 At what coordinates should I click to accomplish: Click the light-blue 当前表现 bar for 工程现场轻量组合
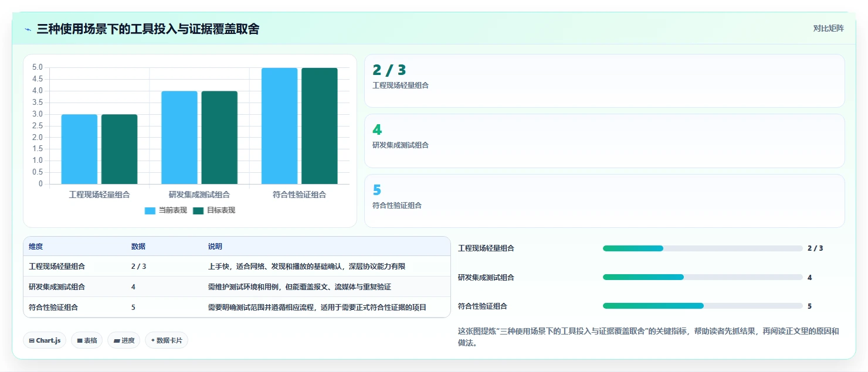(x=79, y=149)
